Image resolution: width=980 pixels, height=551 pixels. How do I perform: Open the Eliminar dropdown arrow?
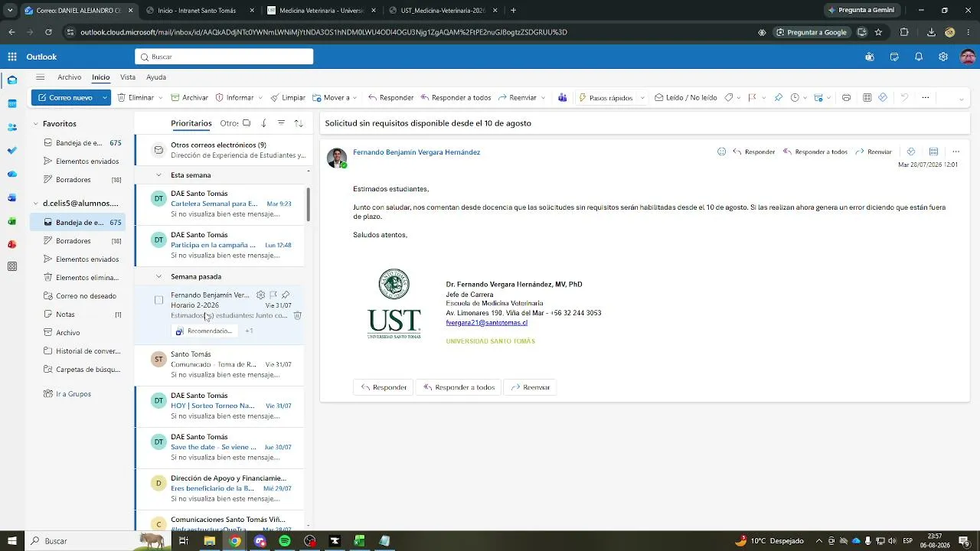[160, 98]
